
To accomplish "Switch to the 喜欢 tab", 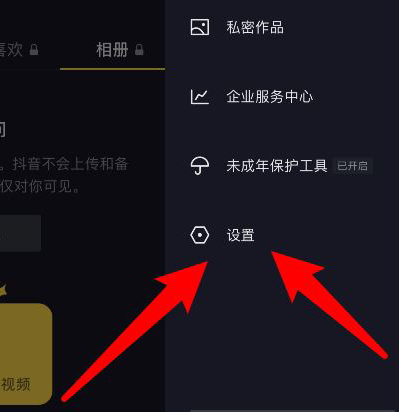I will pos(11,50).
